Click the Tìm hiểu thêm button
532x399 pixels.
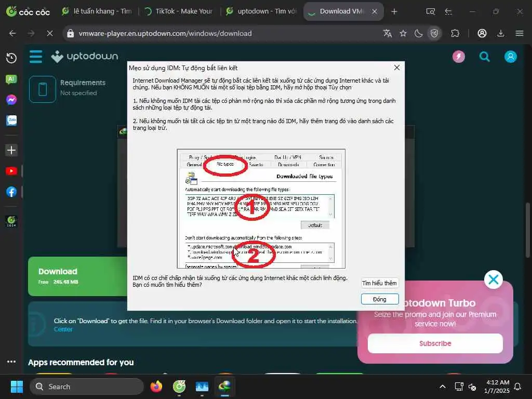(x=379, y=283)
